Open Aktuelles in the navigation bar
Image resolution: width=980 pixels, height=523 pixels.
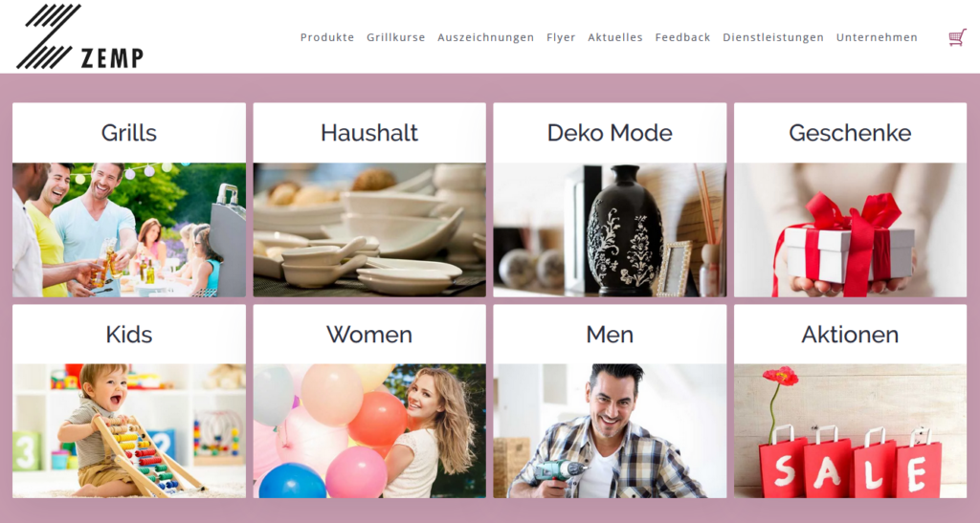click(x=615, y=37)
